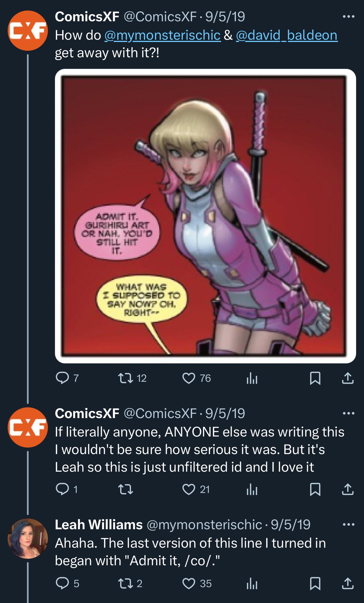Retweet the 'If literally anyone' tweet
The image size is (364, 603).
(125, 489)
